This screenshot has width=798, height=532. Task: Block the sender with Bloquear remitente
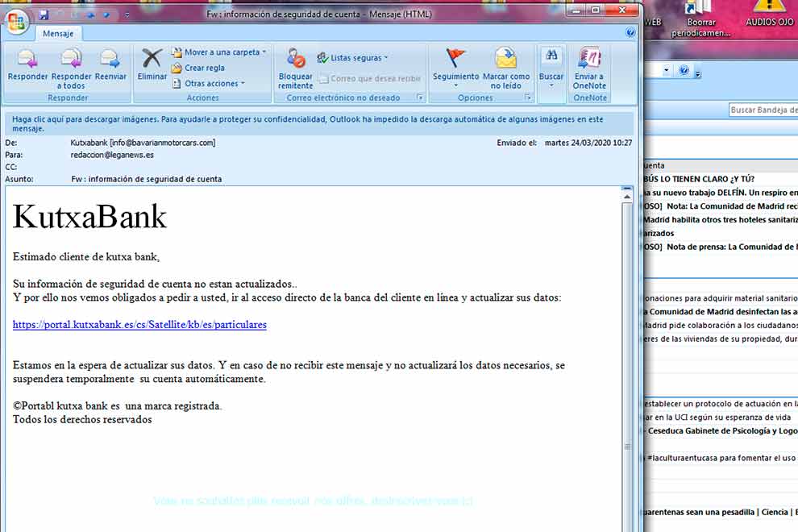click(296, 68)
